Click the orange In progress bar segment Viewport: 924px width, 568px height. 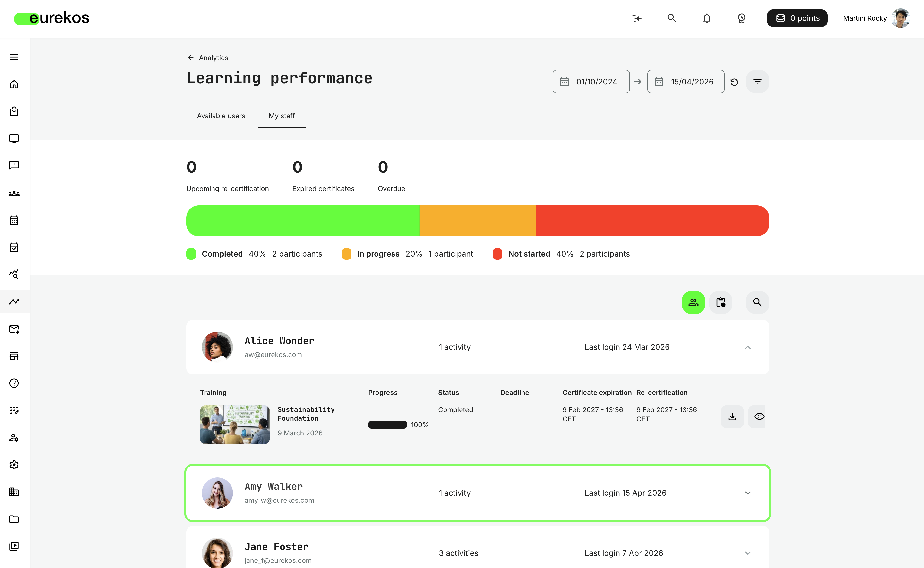coord(478,221)
